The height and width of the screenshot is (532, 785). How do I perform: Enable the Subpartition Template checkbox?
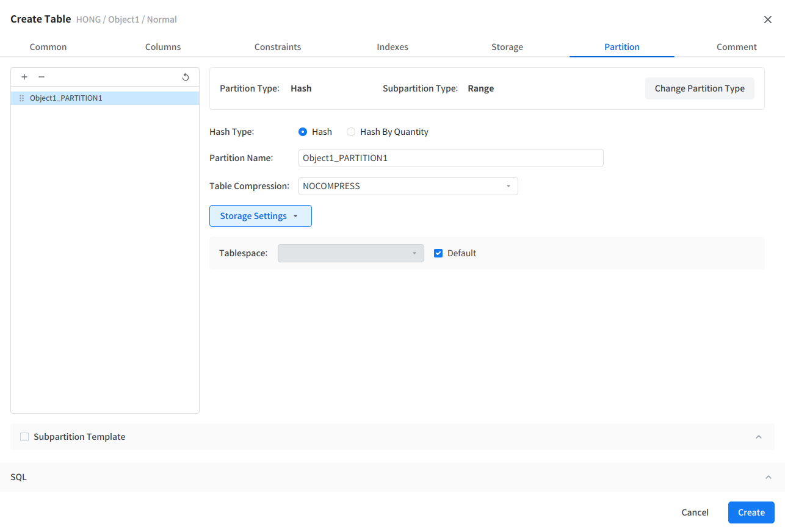click(24, 437)
